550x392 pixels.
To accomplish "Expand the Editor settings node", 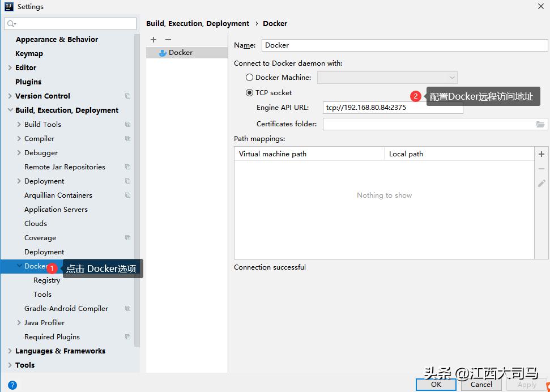I will pyautogui.click(x=10, y=68).
